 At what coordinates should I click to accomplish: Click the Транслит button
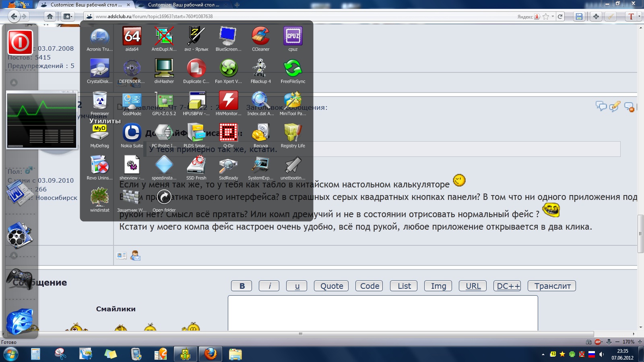(552, 286)
